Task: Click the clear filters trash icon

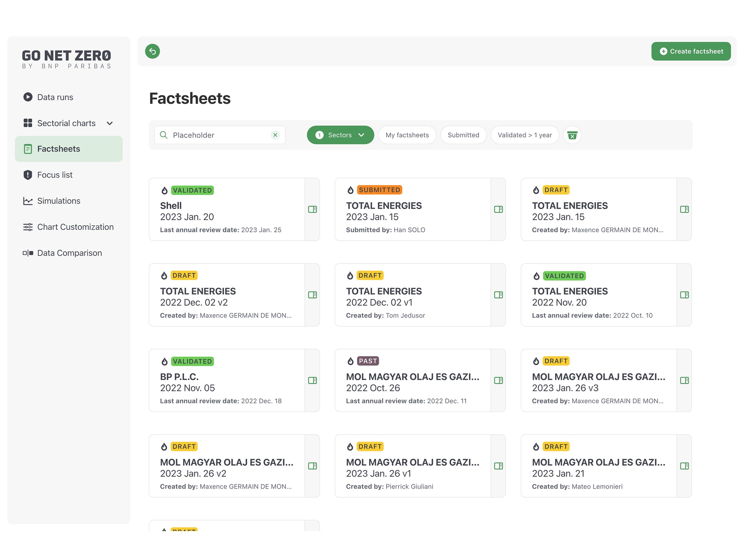Action: click(572, 135)
